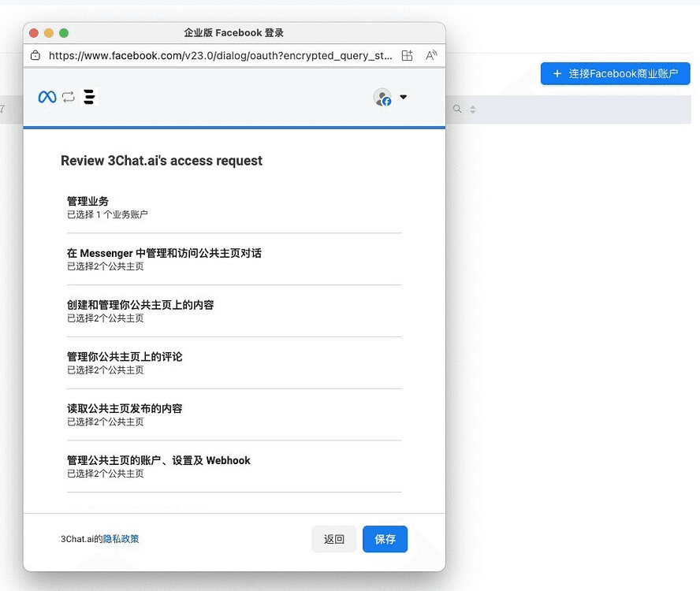Click the sync arrows icon beside Meta logo
The width and height of the screenshot is (700, 591).
[x=69, y=97]
